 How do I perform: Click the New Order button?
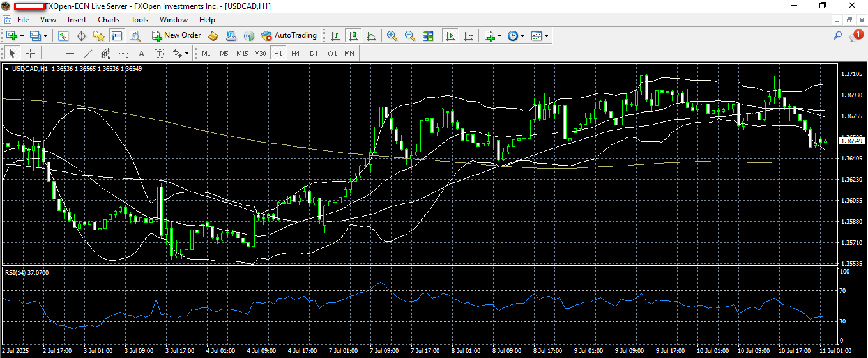point(176,36)
